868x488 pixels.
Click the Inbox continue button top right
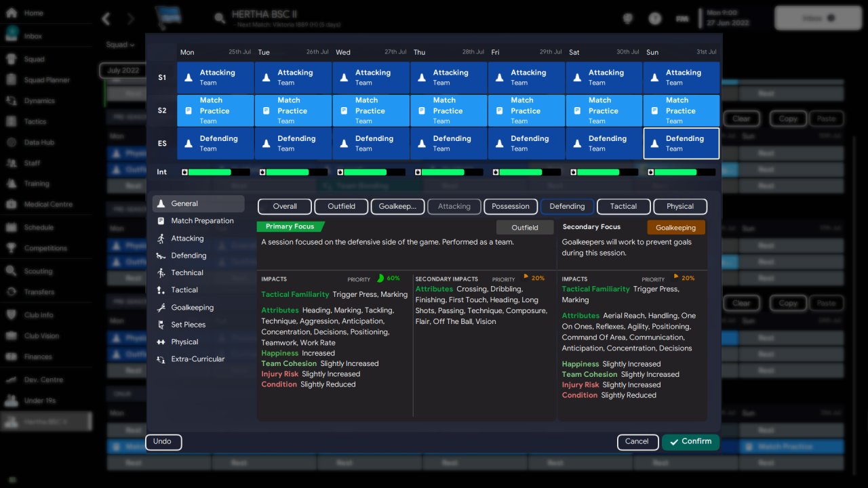818,18
